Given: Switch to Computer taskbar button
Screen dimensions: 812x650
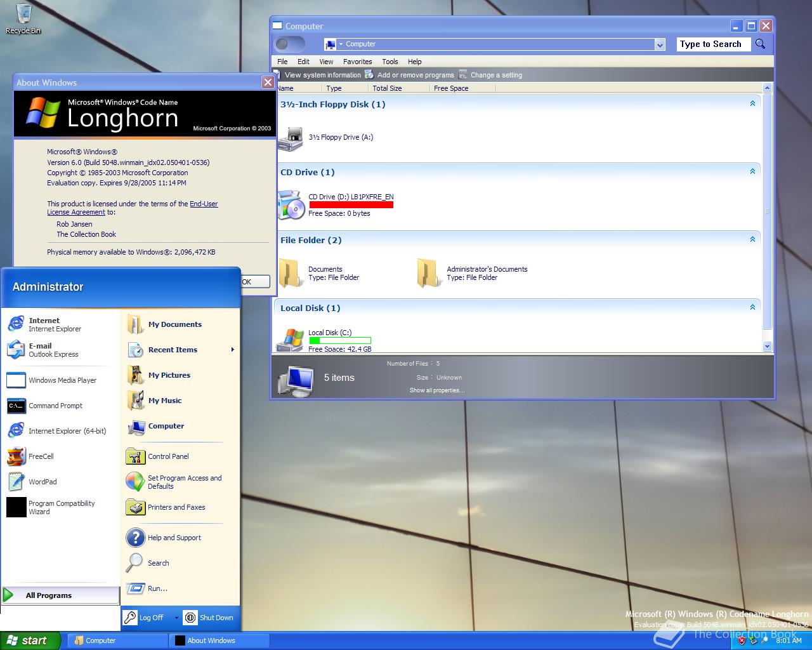Looking at the screenshot, I should coord(117,640).
